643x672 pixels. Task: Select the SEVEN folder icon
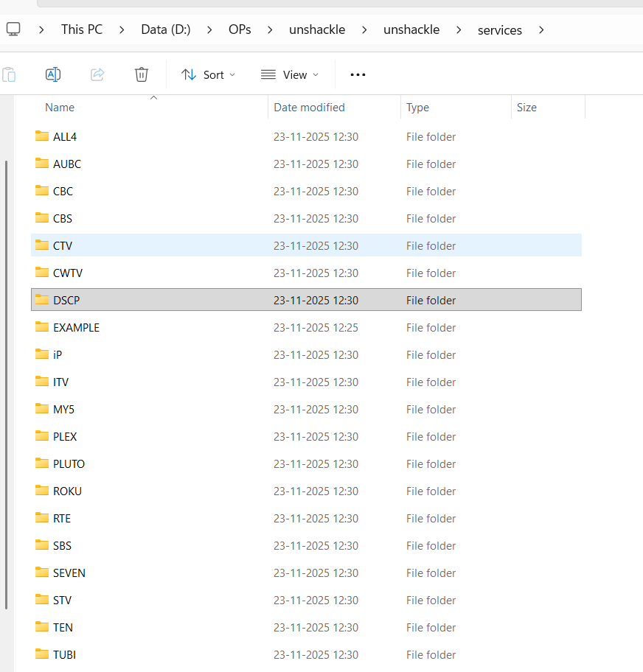[42, 572]
